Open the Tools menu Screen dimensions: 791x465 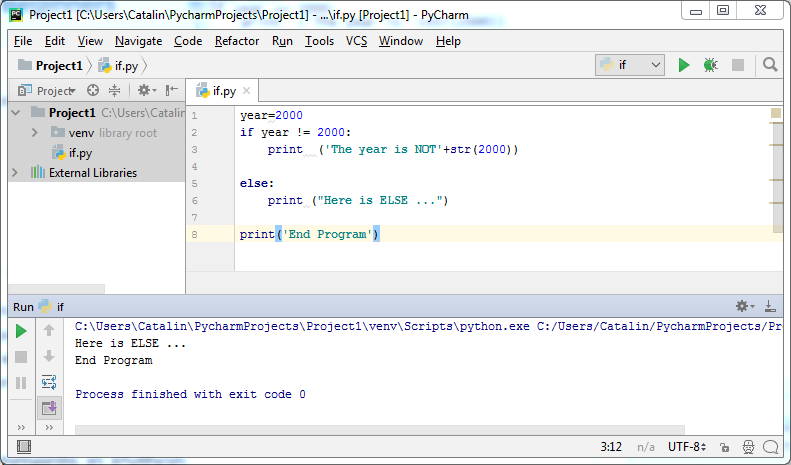[319, 41]
